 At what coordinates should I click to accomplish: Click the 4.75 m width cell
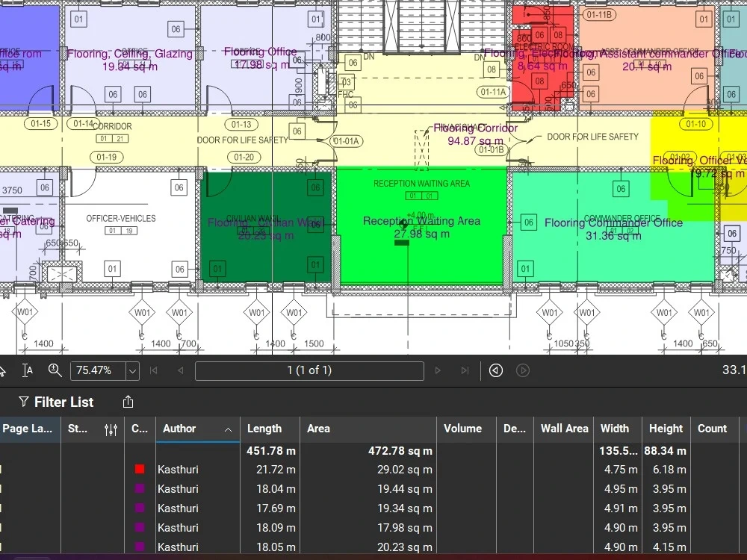click(x=621, y=470)
